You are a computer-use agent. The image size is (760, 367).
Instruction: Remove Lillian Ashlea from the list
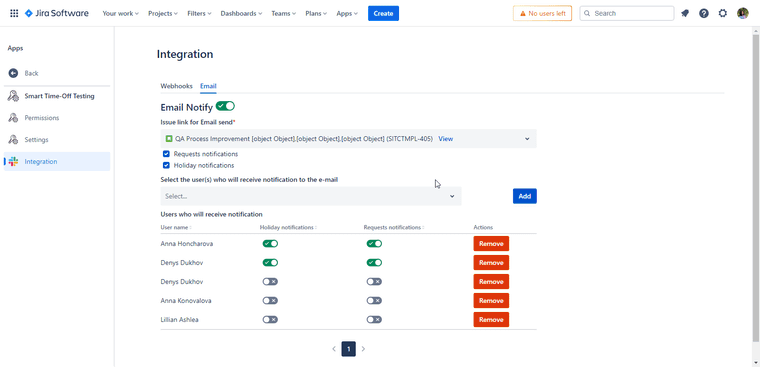coord(491,319)
